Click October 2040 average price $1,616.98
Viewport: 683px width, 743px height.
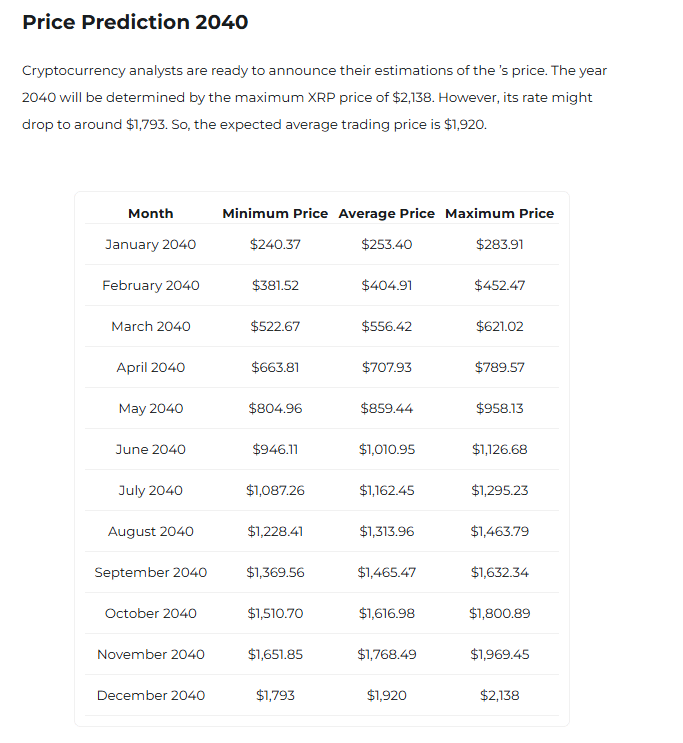[387, 613]
